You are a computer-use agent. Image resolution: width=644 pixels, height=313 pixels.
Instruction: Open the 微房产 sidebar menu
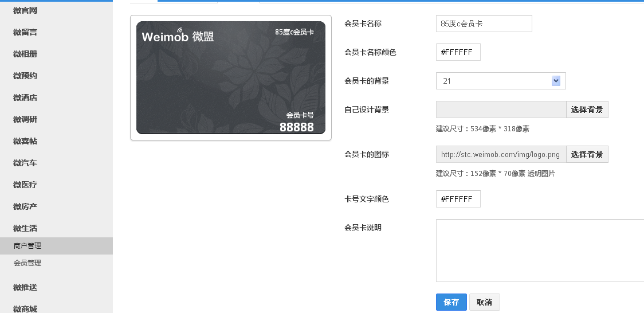point(25,206)
